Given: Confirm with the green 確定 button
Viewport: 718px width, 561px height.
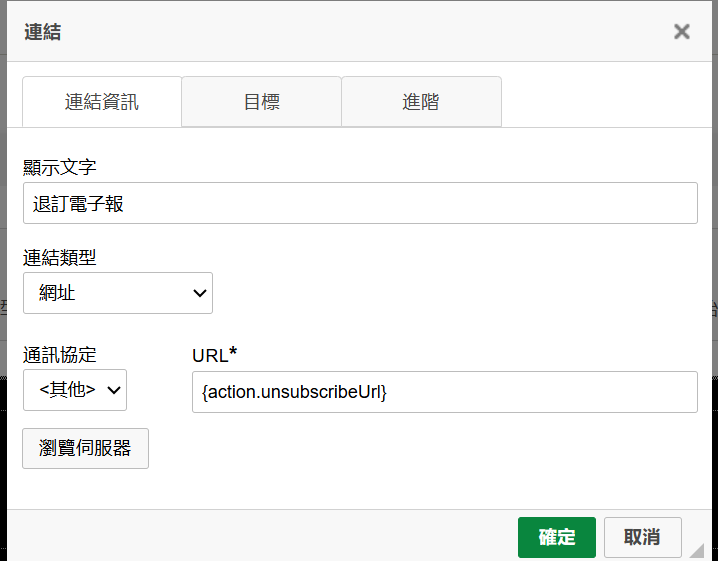Looking at the screenshot, I should click(557, 537).
